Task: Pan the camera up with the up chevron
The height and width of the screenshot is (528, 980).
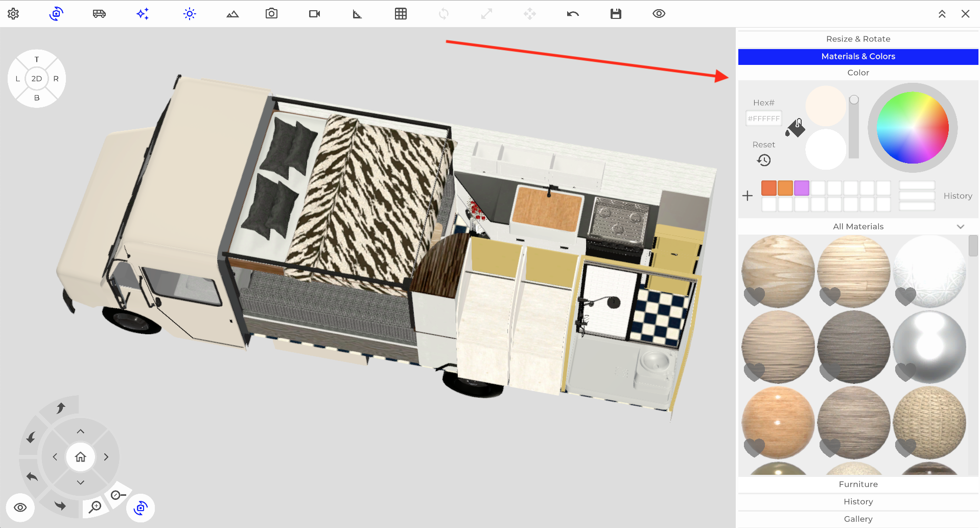Action: [81, 431]
